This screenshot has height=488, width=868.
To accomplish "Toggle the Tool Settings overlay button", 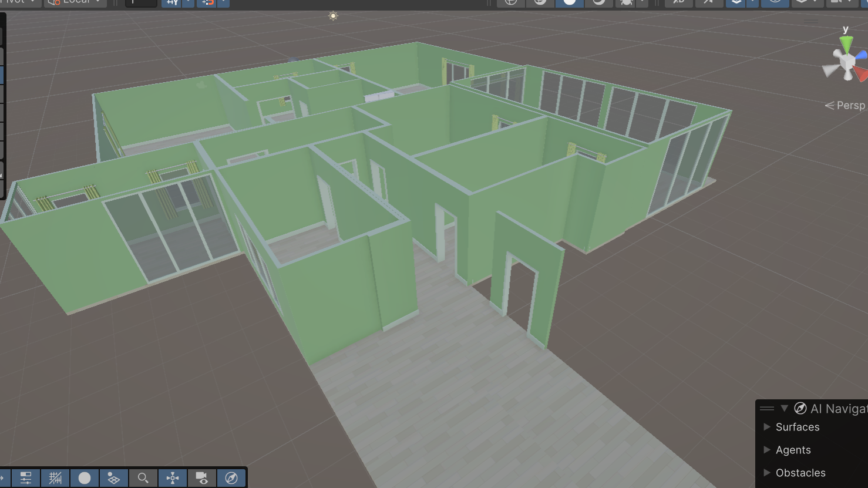I will [x=26, y=478].
